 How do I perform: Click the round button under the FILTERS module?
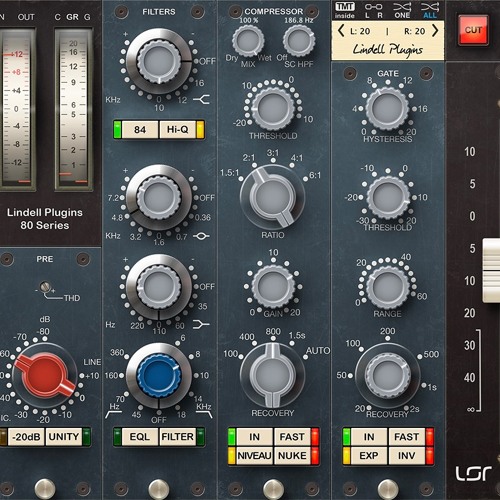pyautogui.click(x=159, y=489)
